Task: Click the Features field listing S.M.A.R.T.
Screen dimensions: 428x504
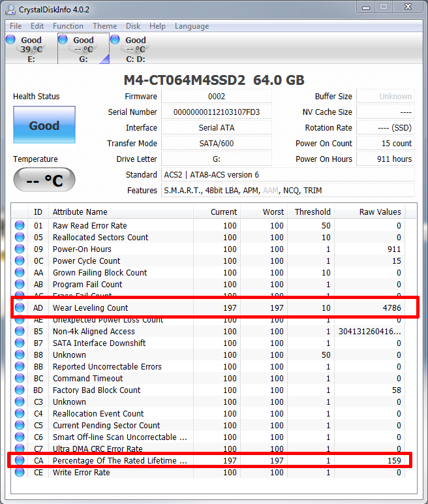Action: (x=288, y=191)
